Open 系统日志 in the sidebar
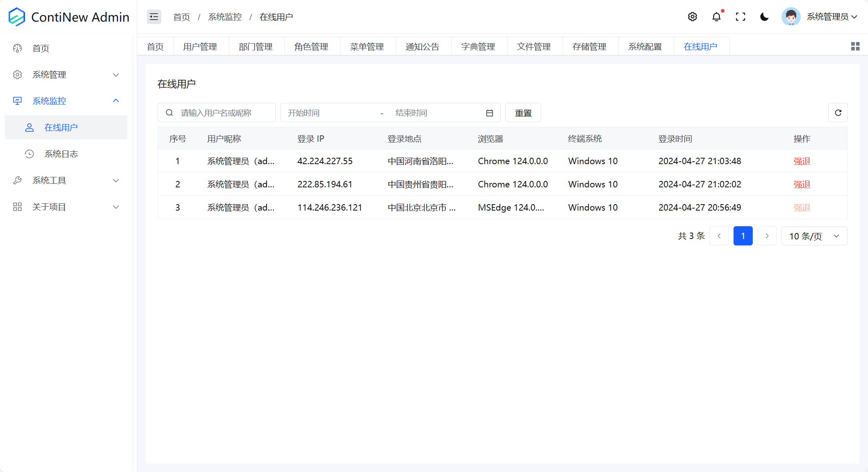 tap(61, 154)
